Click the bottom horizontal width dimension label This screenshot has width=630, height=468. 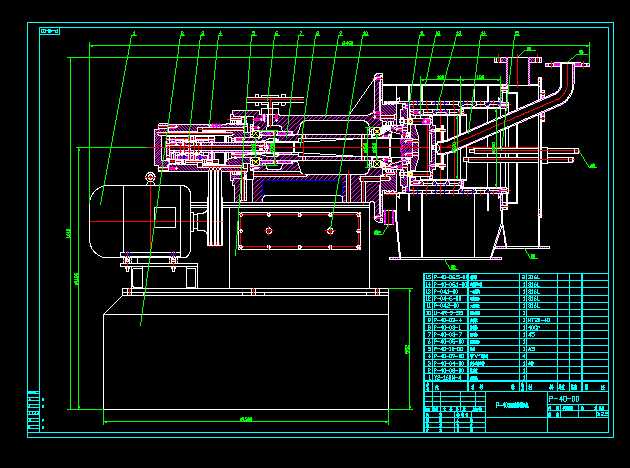point(245,419)
